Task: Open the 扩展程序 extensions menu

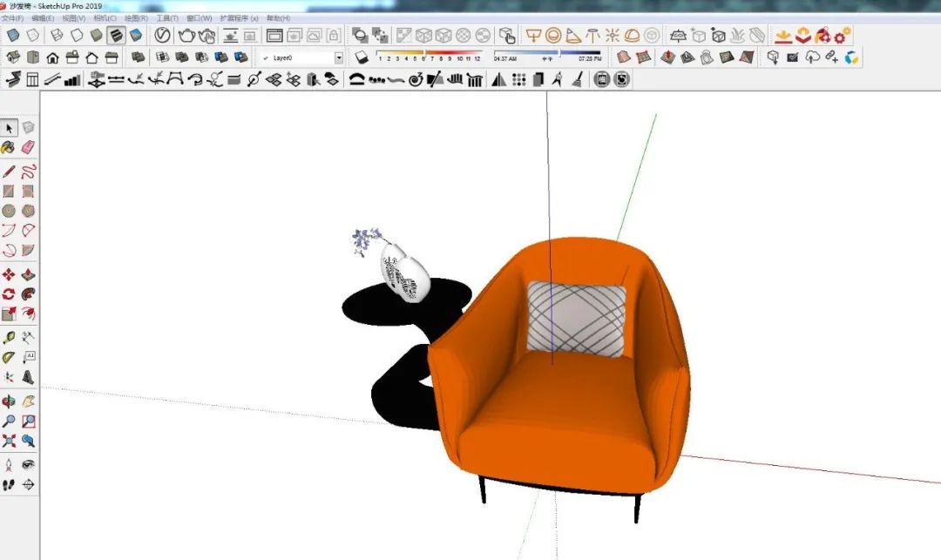Action: click(240, 18)
